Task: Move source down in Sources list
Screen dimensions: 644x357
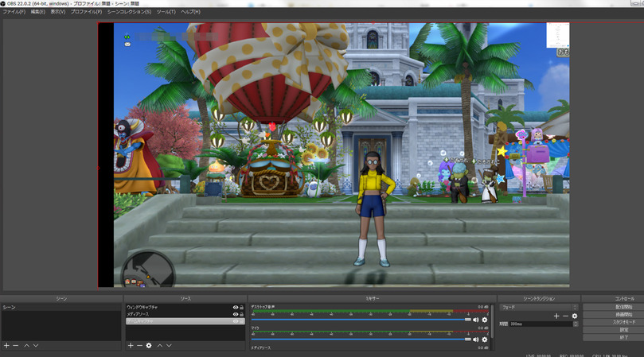Action: click(169, 346)
